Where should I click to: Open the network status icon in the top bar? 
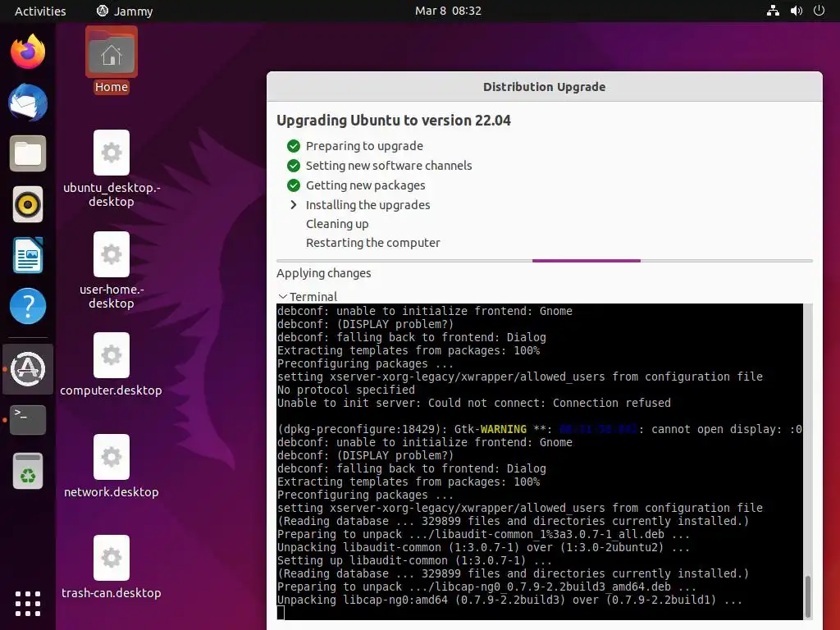pyautogui.click(x=773, y=11)
